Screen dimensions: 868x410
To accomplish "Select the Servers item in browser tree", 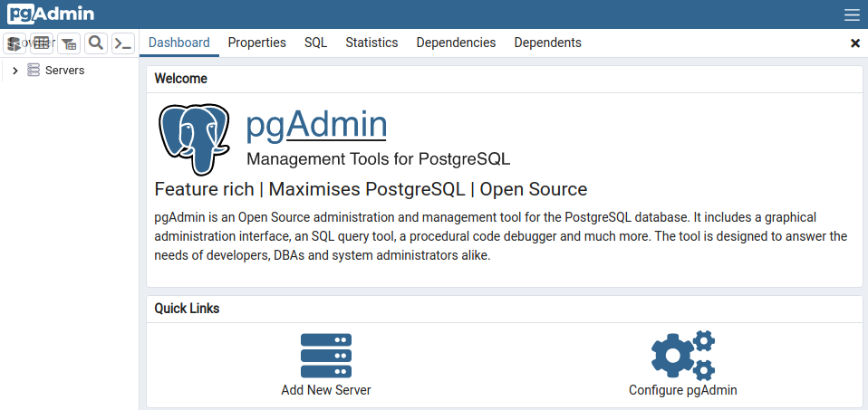I will (64, 71).
